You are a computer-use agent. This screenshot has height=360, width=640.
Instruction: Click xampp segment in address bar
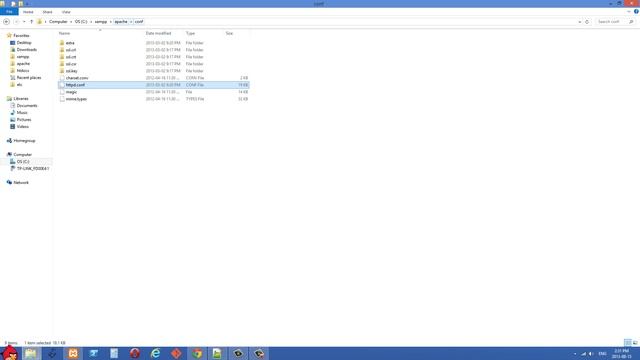(x=101, y=22)
